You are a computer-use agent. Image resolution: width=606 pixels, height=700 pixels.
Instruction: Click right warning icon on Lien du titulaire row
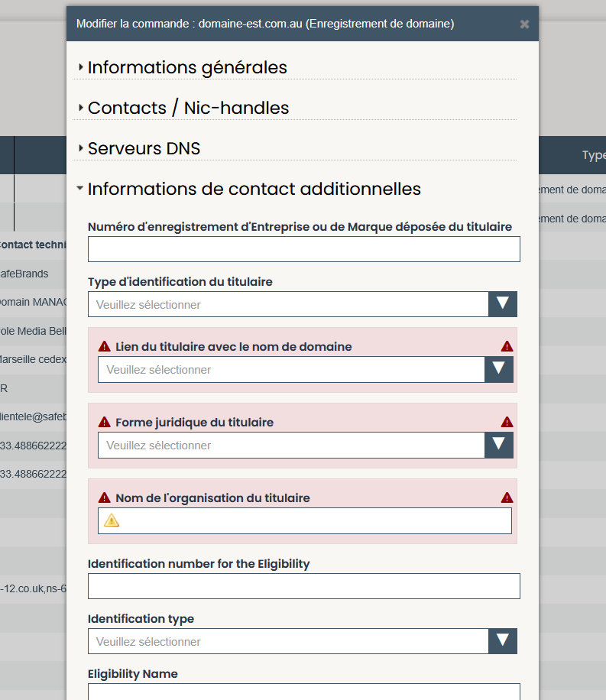pyautogui.click(x=507, y=346)
